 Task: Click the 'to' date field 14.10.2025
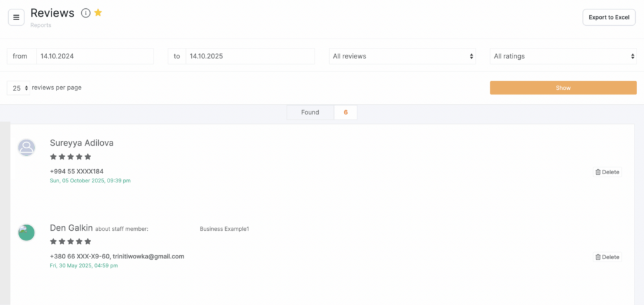pos(250,56)
